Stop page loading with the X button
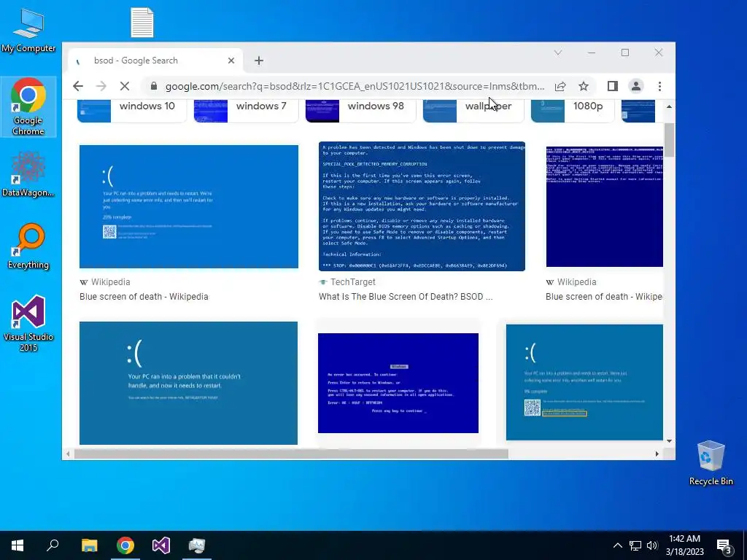Image resolution: width=747 pixels, height=560 pixels. pos(124,86)
